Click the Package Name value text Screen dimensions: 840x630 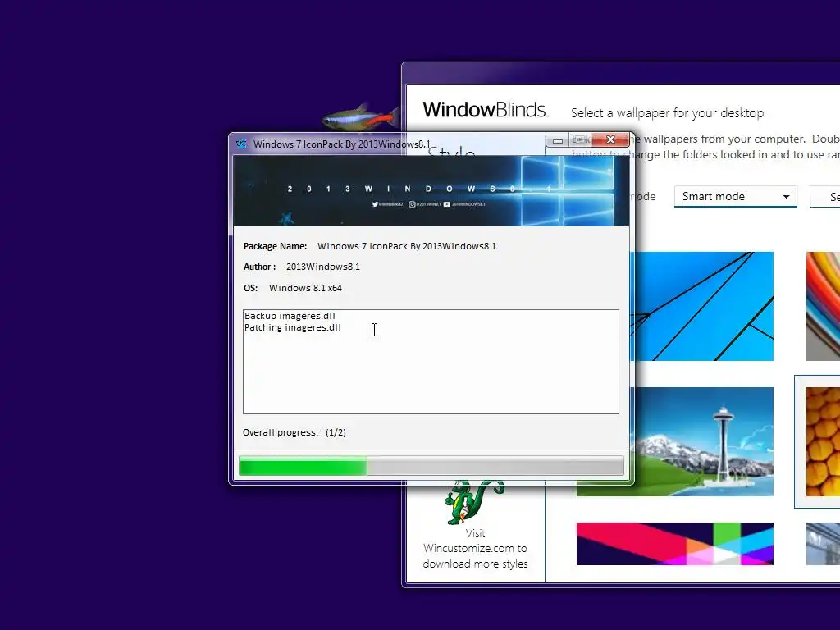[407, 246]
